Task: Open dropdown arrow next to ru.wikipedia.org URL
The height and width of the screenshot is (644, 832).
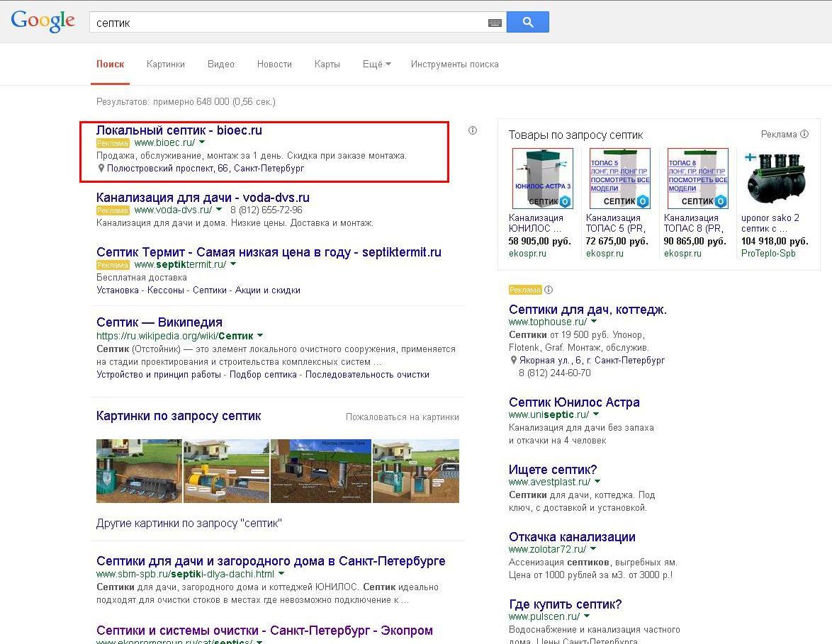Action: click(x=260, y=335)
